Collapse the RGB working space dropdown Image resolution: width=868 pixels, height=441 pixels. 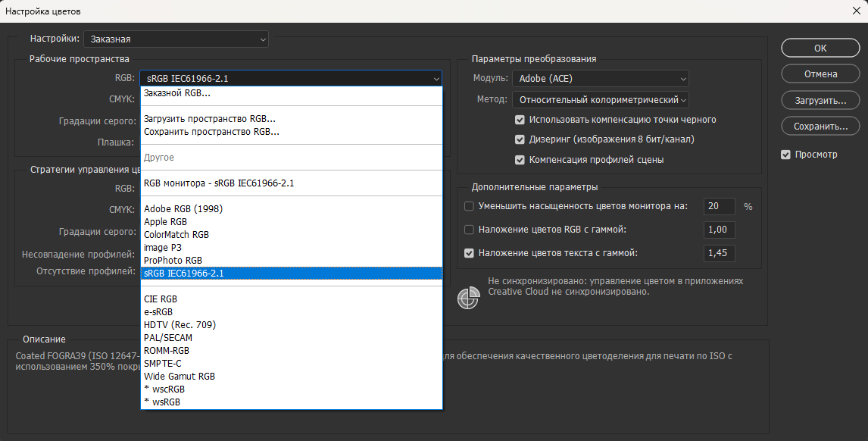point(291,79)
